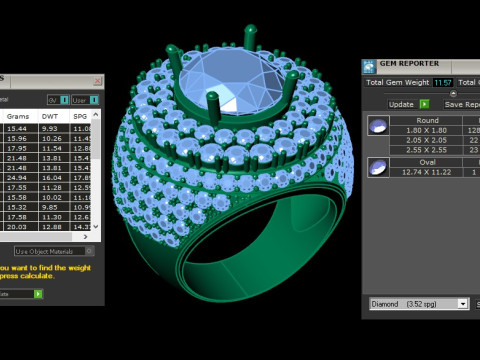480x360 pixels.
Task: Click the Save Report button
Action: [462, 104]
